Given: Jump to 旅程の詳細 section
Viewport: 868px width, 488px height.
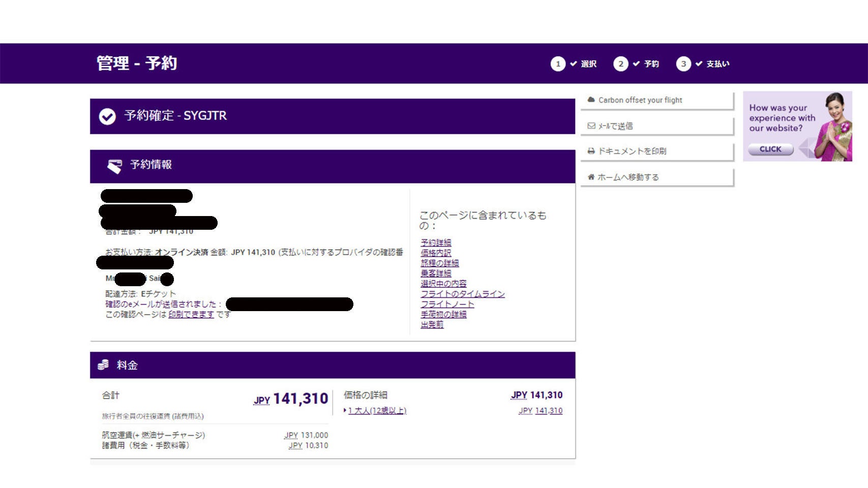Looking at the screenshot, I should click(x=439, y=263).
